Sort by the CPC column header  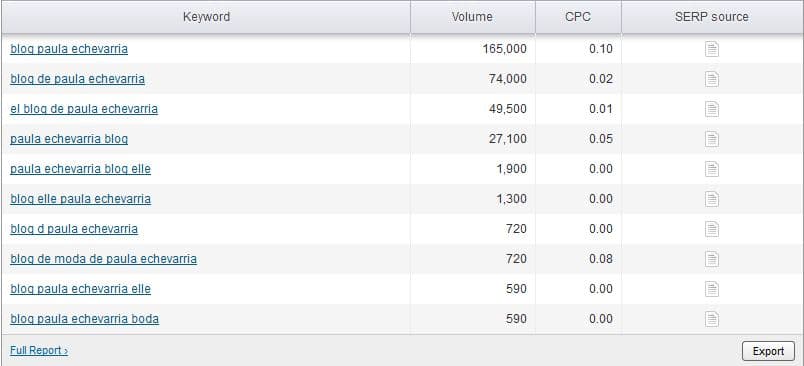(x=578, y=17)
